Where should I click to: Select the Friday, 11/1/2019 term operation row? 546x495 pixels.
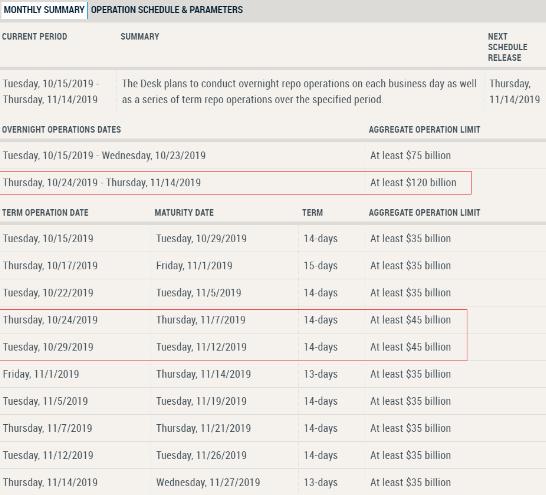click(273, 374)
